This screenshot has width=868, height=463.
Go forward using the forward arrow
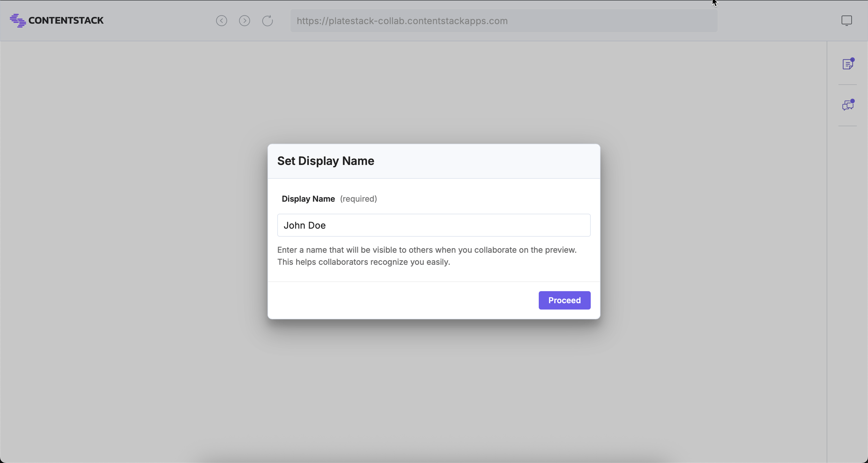[x=245, y=21]
